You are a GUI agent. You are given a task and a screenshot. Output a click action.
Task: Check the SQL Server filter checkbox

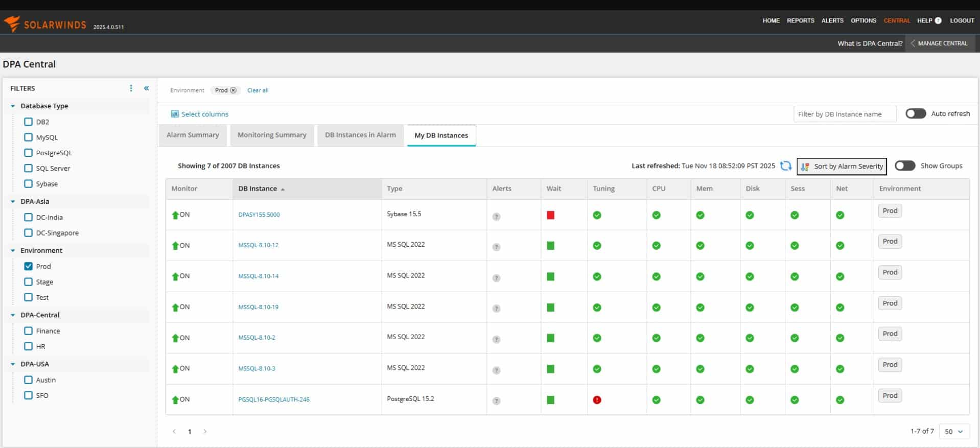pyautogui.click(x=29, y=168)
